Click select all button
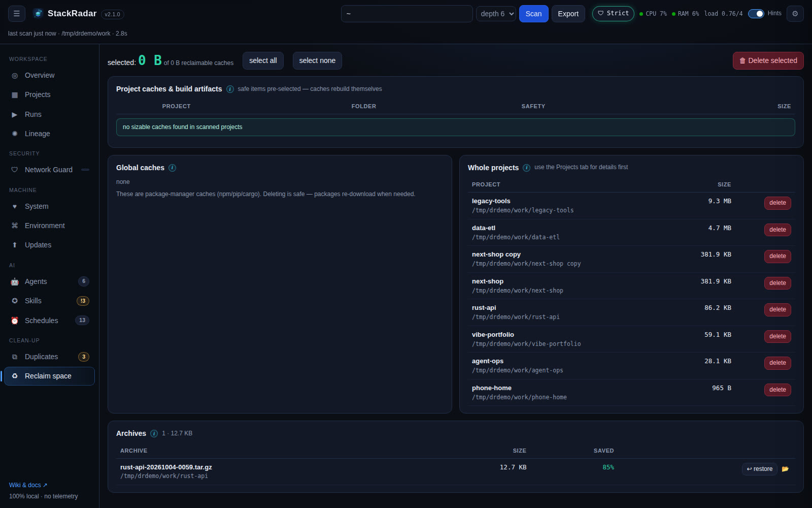Image resolution: width=812 pixels, height=508 pixels. pyautogui.click(x=263, y=60)
